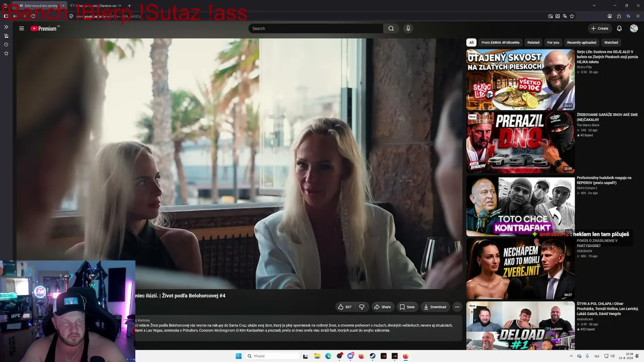
Task: Go to YouTube Premium home logo
Action: coord(44,29)
